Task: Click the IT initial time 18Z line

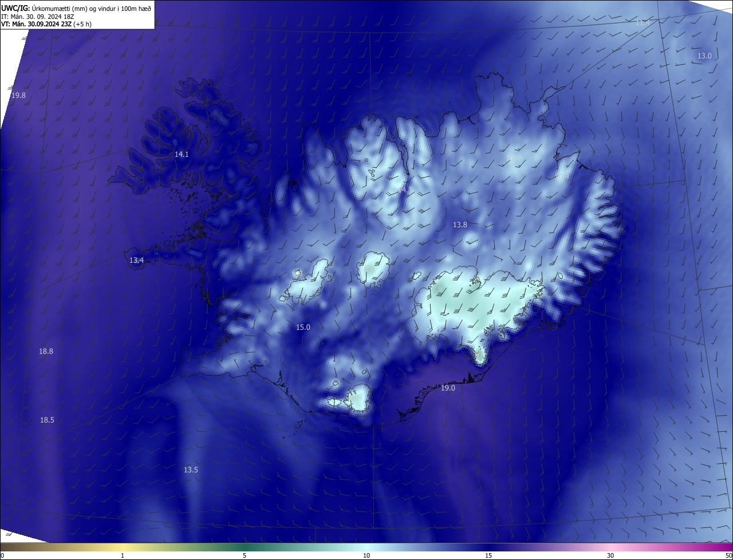Action: tap(38, 16)
